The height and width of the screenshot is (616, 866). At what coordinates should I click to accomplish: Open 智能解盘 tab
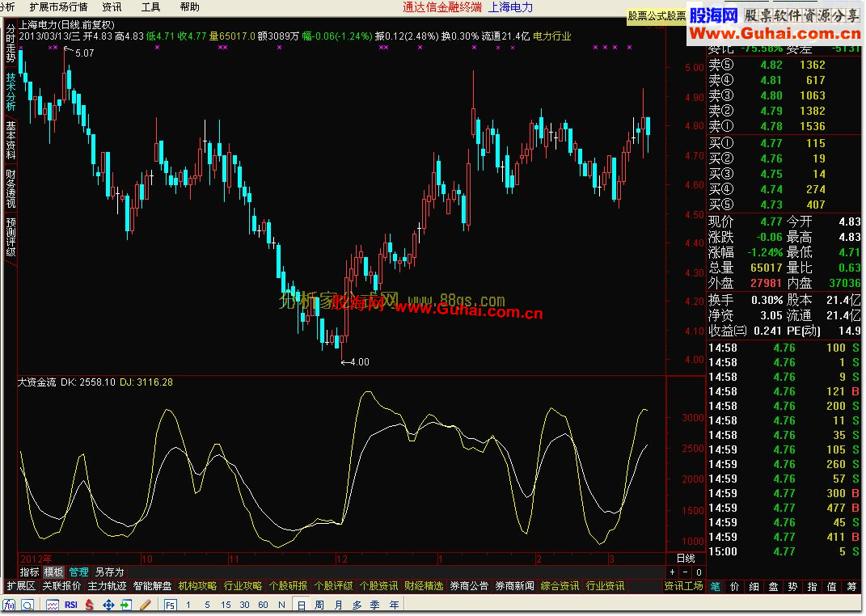(153, 586)
